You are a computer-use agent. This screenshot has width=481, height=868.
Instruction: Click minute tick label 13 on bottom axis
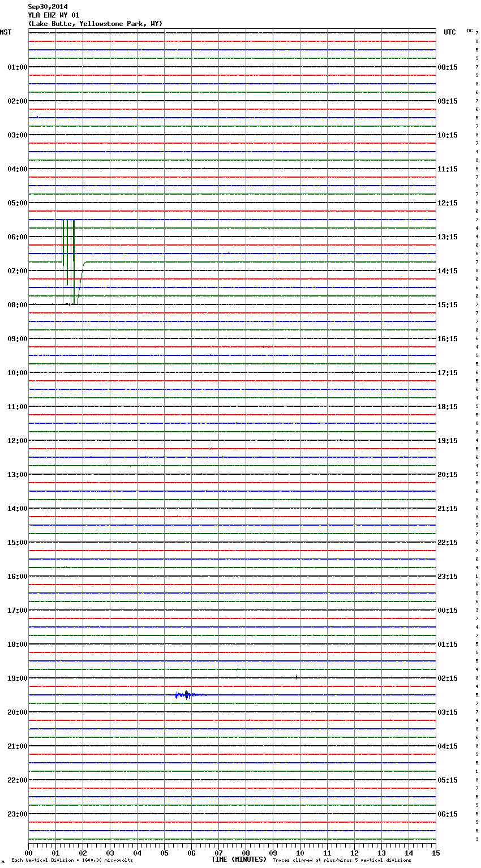(x=381, y=853)
